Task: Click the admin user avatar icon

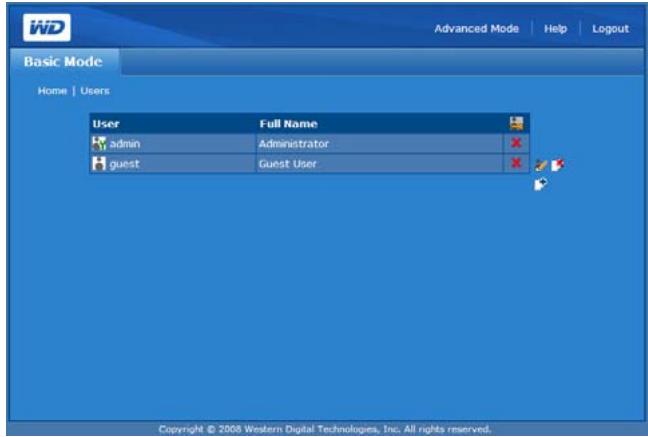Action: pos(99,143)
